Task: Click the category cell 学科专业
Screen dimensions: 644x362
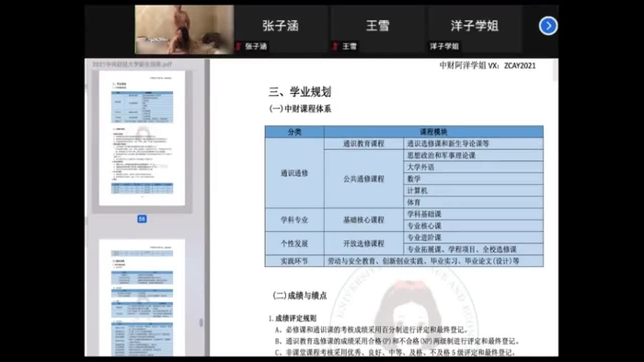Action: pyautogui.click(x=294, y=219)
